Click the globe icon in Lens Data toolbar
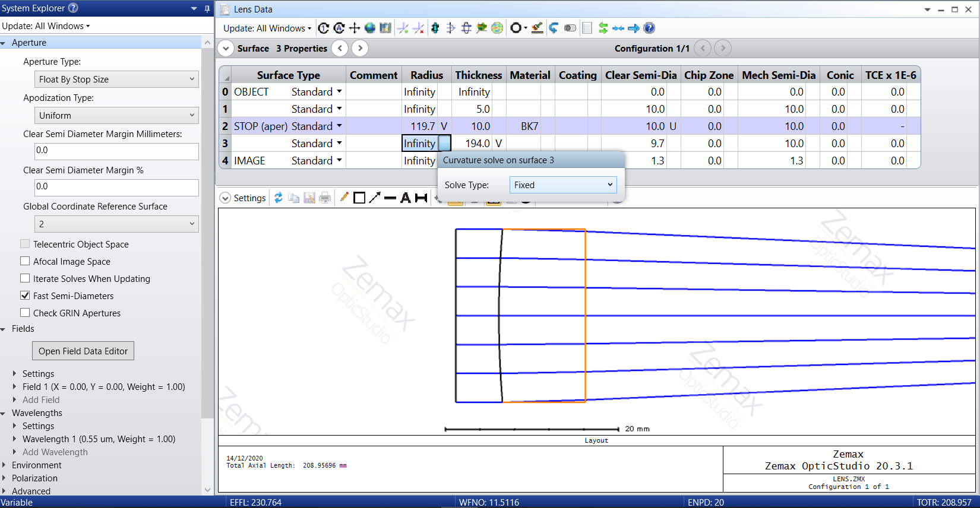 click(x=370, y=28)
